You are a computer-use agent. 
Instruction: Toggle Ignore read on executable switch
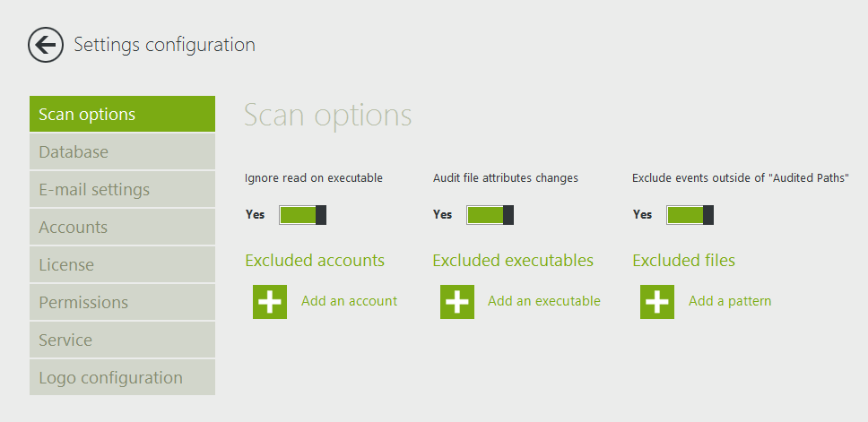(x=302, y=215)
